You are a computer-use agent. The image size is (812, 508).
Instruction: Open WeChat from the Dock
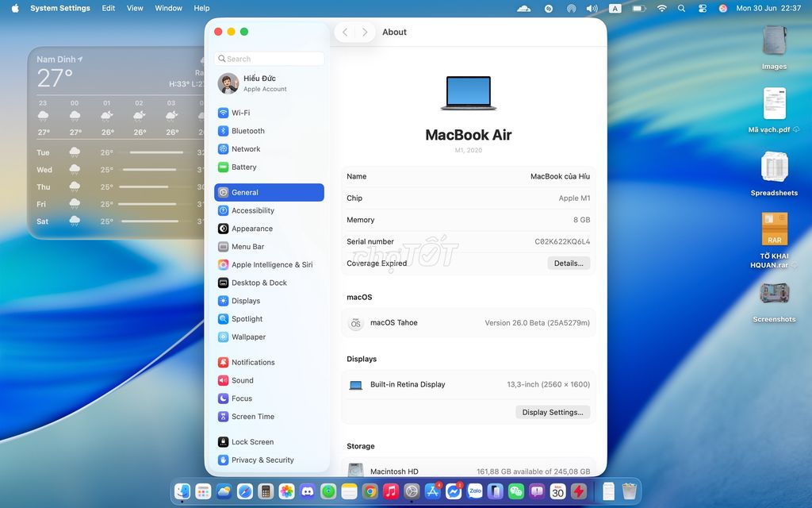click(x=516, y=491)
